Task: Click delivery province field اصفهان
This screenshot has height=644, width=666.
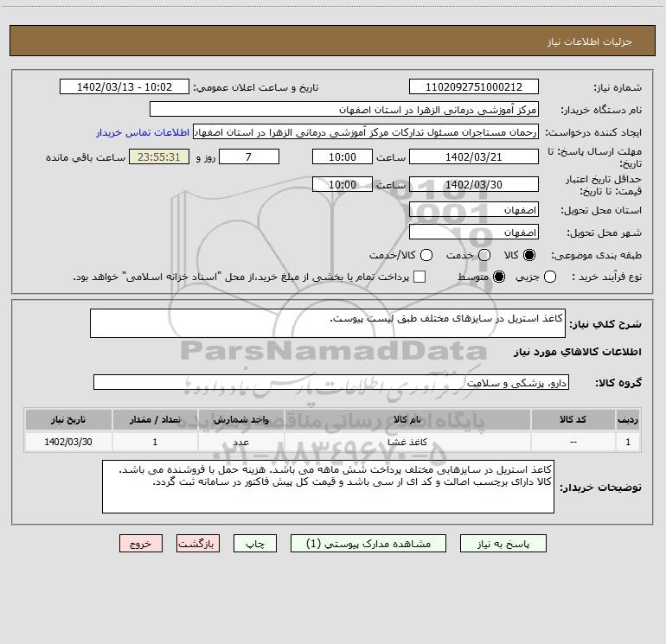Action: click(474, 210)
